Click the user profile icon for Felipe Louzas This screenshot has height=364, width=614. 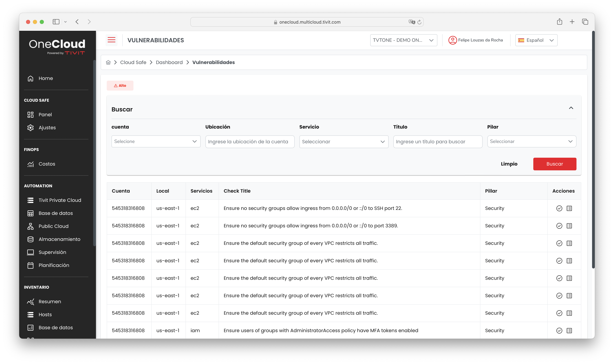click(x=453, y=40)
